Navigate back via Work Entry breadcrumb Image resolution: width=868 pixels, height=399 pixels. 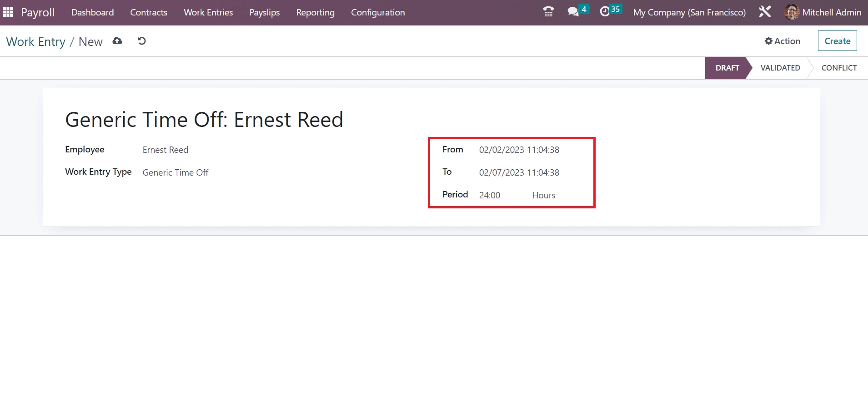[36, 42]
